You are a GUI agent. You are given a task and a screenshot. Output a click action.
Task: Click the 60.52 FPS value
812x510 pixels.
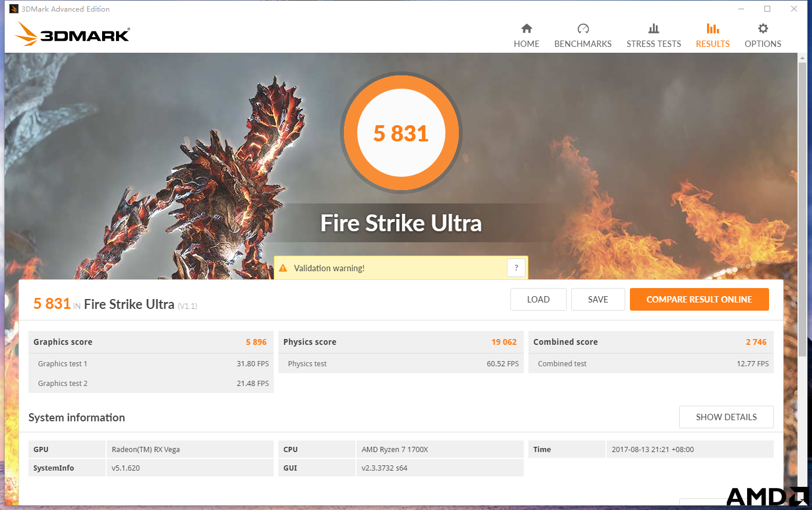503,363
